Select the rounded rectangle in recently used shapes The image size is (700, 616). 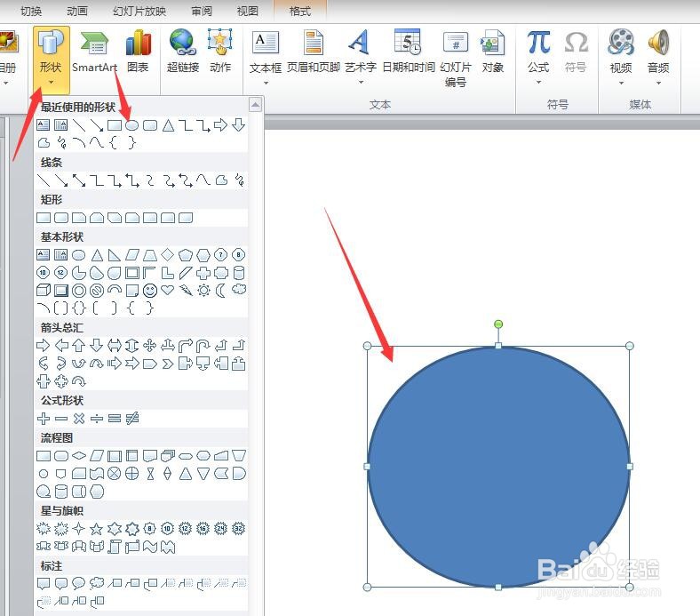150,125
